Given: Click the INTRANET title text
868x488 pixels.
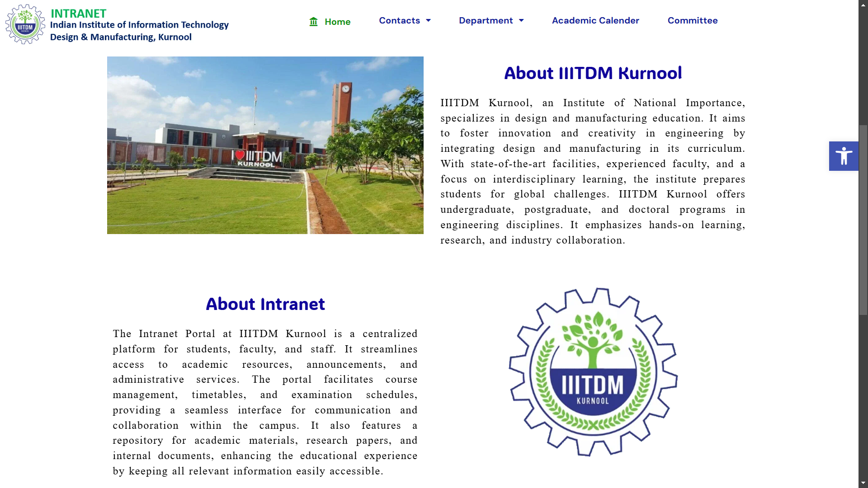Looking at the screenshot, I should 78,13.
